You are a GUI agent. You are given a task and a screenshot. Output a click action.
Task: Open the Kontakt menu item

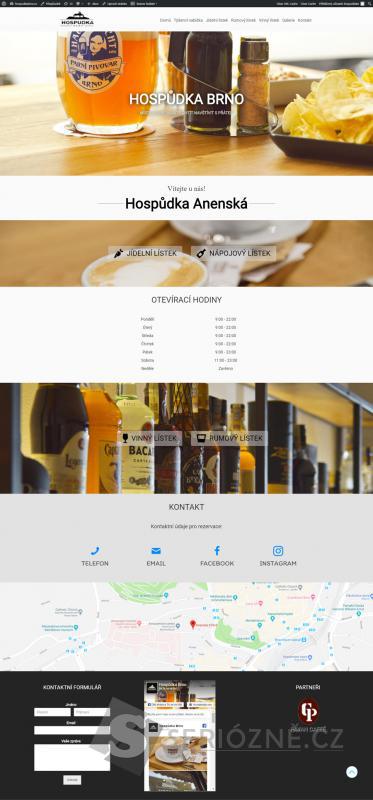coord(305,20)
